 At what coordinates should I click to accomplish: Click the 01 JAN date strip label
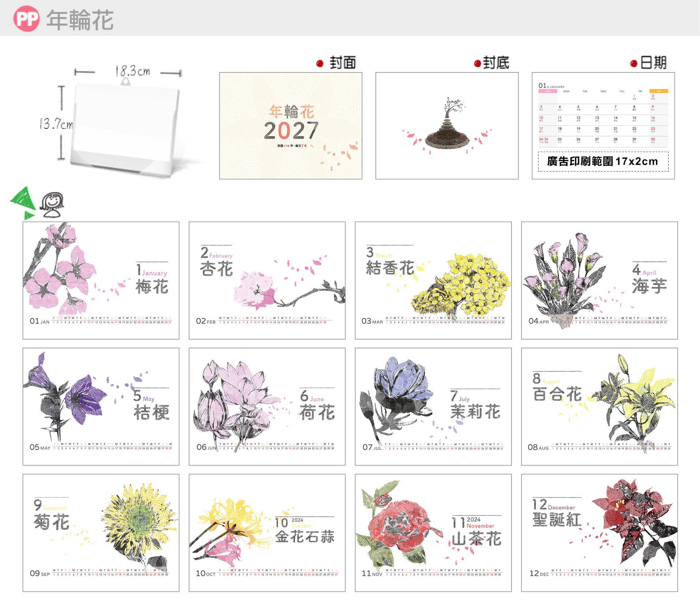[x=40, y=321]
